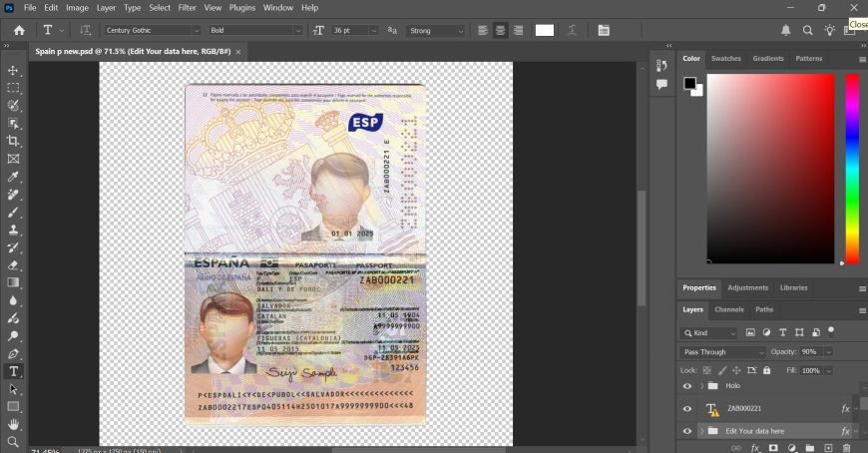Screen dimensions: 868x453
Task: Hide the Edit Your data here group
Action: click(x=687, y=431)
